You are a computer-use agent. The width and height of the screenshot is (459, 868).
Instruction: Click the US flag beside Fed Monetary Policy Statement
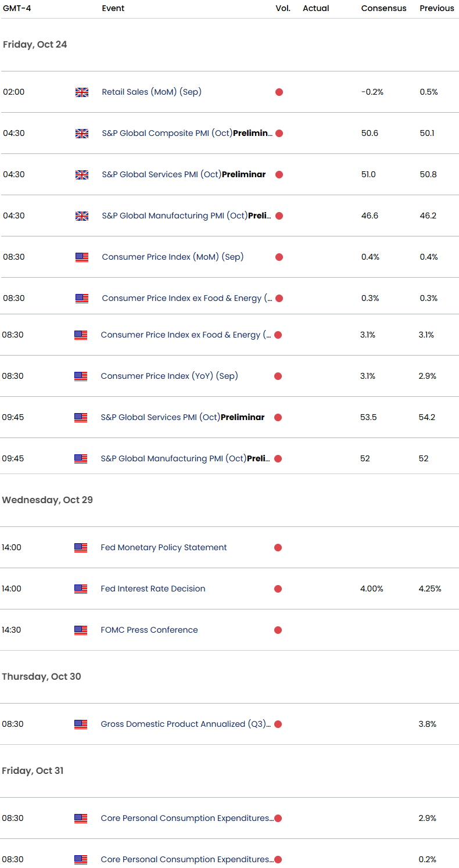tap(81, 547)
